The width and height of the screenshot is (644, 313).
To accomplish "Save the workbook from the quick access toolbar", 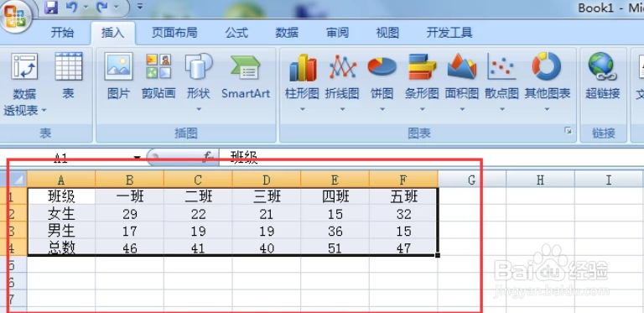I will pos(51,7).
